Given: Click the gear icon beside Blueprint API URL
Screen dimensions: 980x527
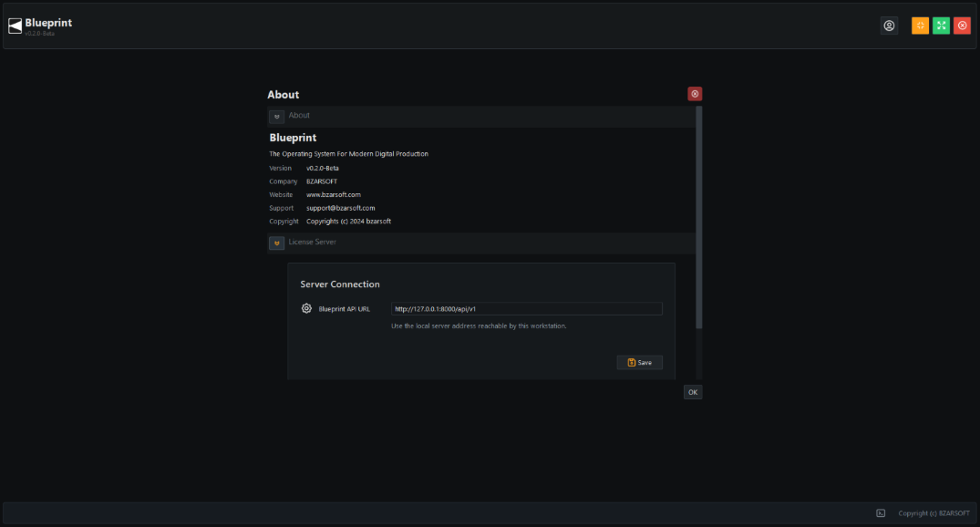Looking at the screenshot, I should point(306,308).
